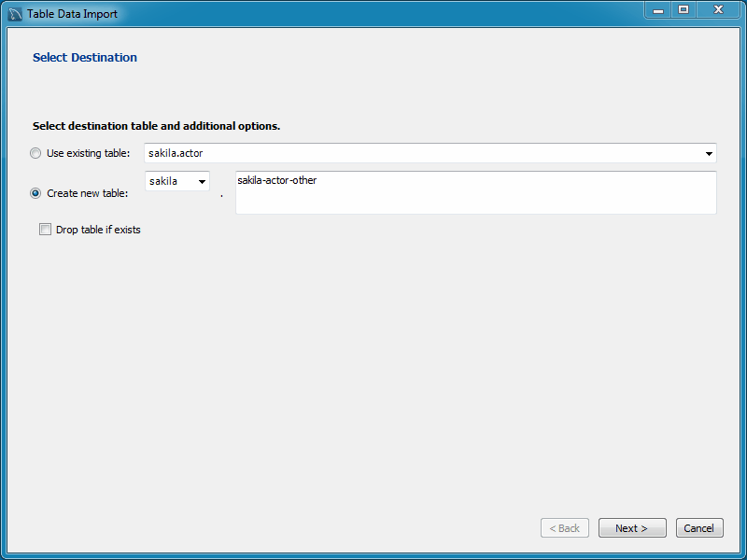Click the sakila.actor combo box field
Image resolution: width=747 pixels, height=560 pixels.
coord(420,153)
